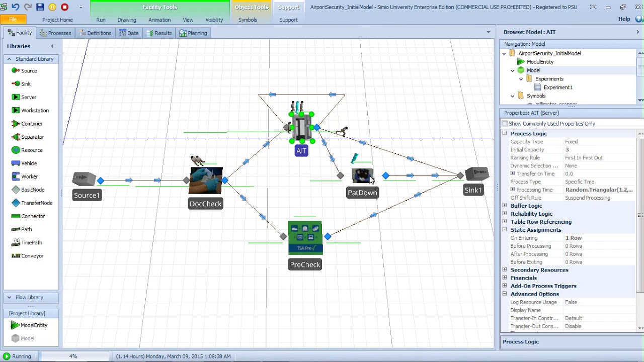This screenshot has width=644, height=362.
Task: Select the Resource object in library
Action: [27, 150]
